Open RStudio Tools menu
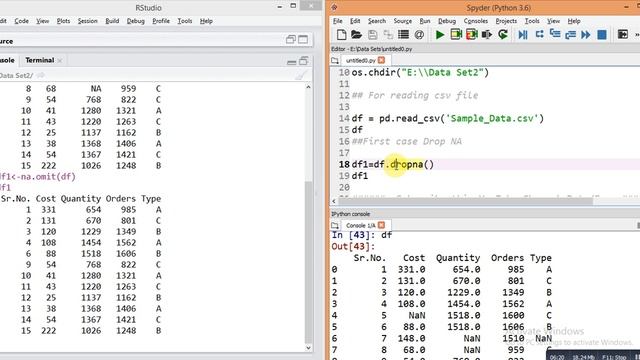Image resolution: width=640 pixels, height=360 pixels. 184,21
